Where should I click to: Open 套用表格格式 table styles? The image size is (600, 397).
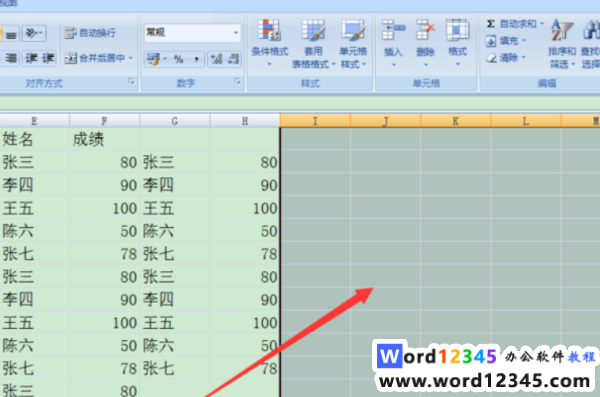(x=313, y=44)
